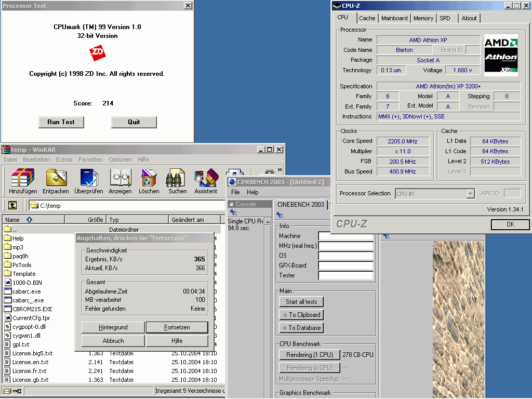The width and height of the screenshot is (532, 399).
Task: Click Start all tests in CINEBENCH
Action: [301, 302]
